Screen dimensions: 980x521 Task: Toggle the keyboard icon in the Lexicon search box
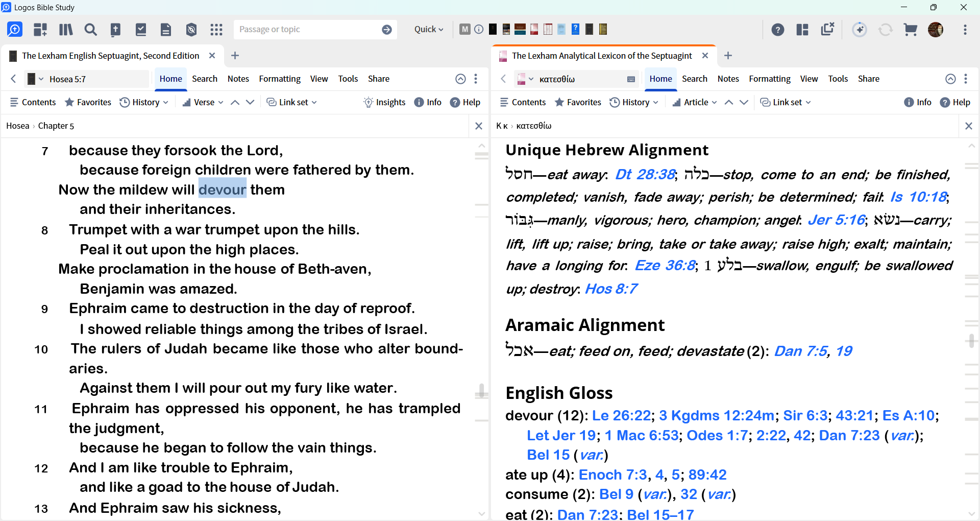point(631,79)
